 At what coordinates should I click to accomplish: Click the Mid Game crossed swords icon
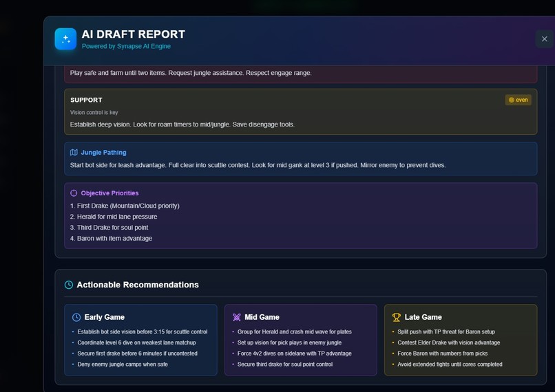[x=236, y=317]
